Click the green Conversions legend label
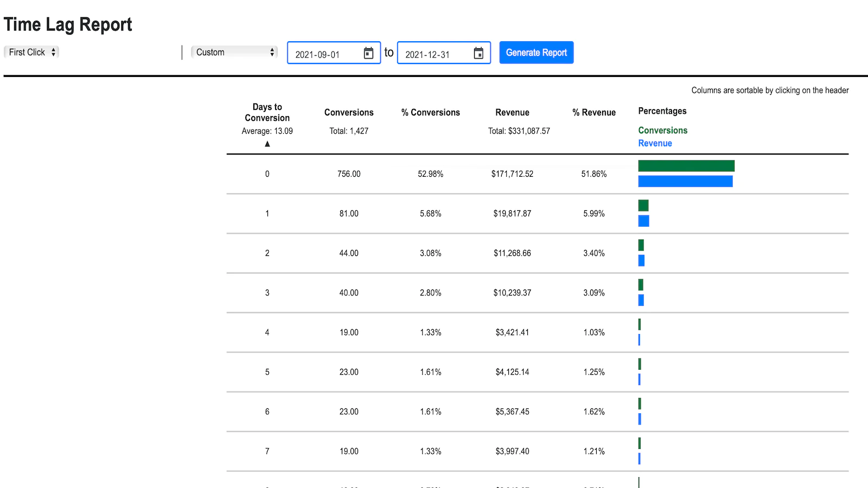Screen dimensions: 868x488 (662, 130)
